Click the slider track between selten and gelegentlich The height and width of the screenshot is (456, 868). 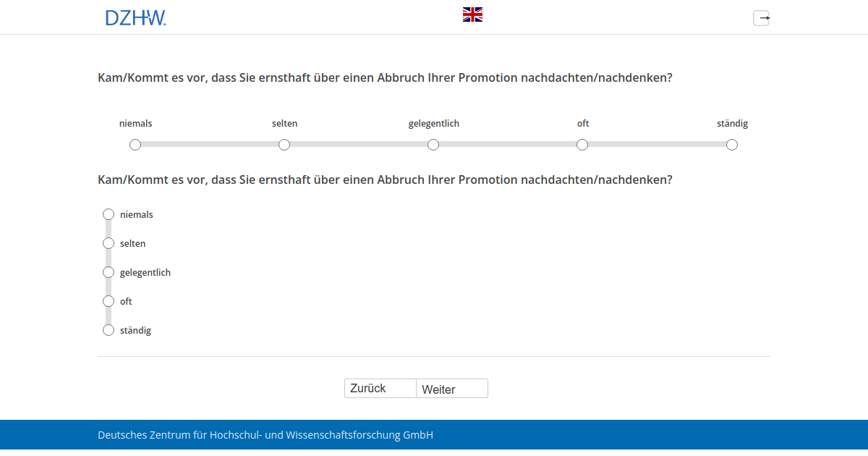click(x=359, y=145)
